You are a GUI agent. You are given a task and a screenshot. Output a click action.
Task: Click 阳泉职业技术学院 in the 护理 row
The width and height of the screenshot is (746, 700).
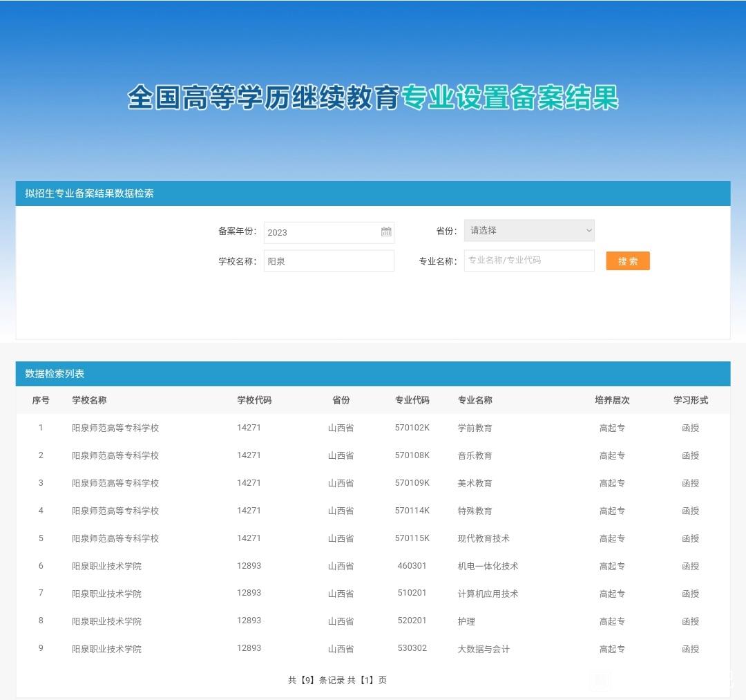[x=106, y=621]
